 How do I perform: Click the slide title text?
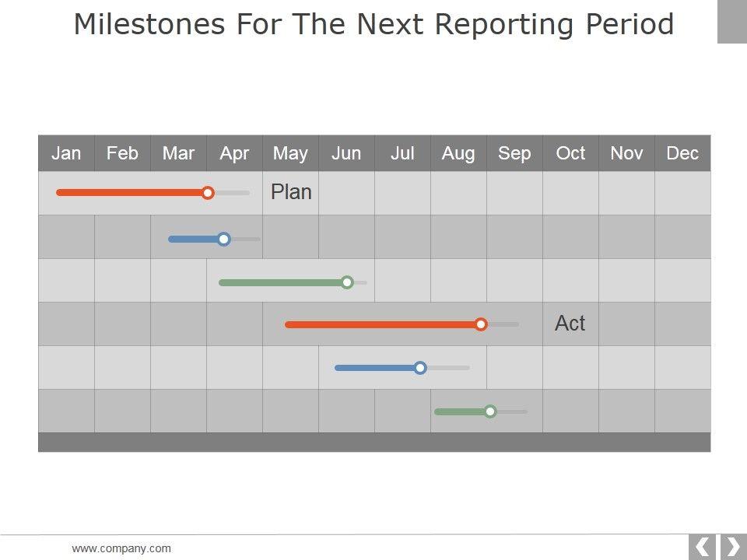click(x=373, y=25)
